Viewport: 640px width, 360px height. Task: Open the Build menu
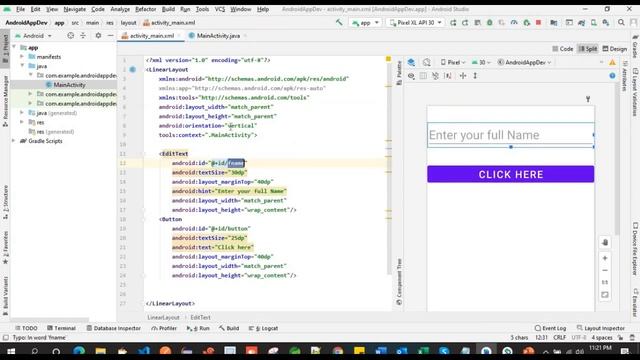click(168, 9)
